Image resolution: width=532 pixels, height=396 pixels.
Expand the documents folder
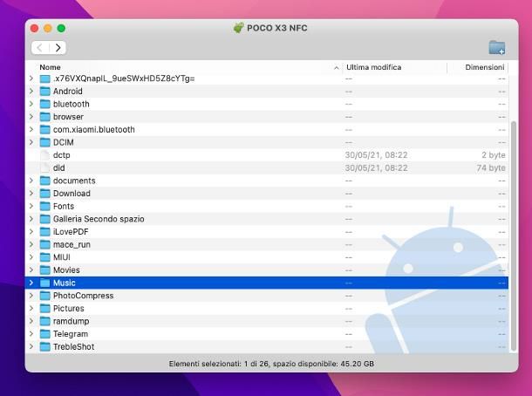click(x=31, y=181)
